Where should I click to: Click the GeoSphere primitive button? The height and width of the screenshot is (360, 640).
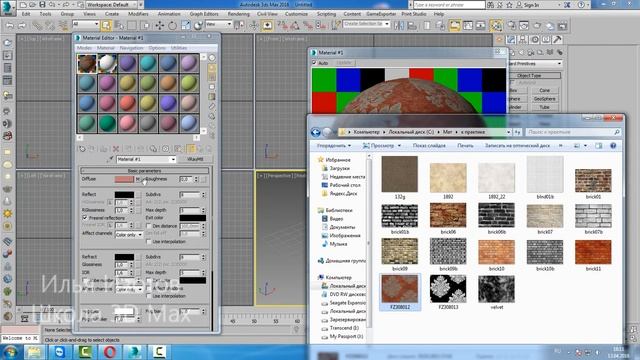(544, 99)
